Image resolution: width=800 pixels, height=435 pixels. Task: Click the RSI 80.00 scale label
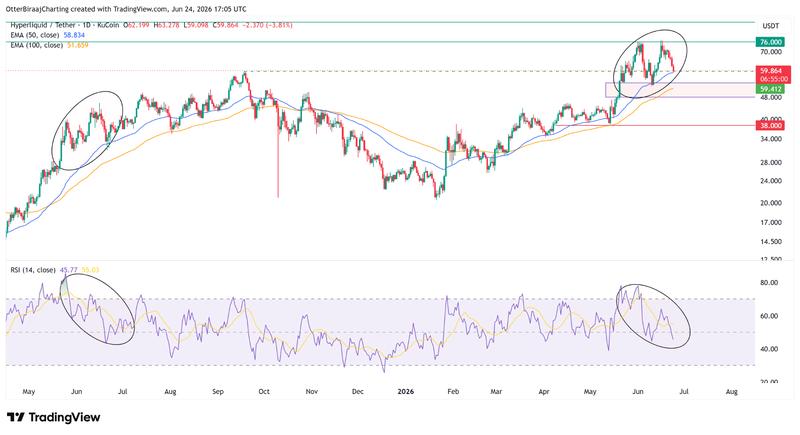coord(769,283)
